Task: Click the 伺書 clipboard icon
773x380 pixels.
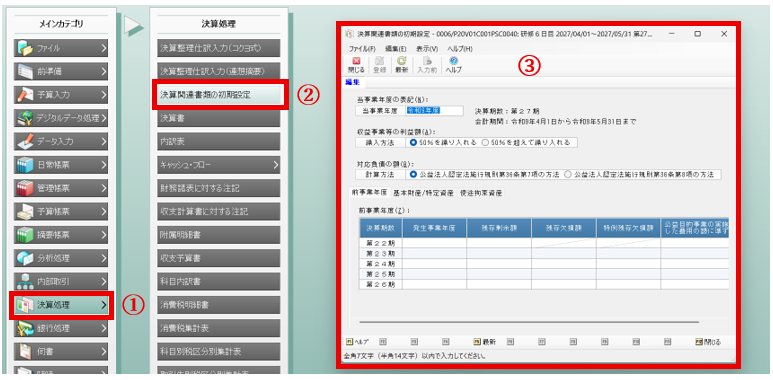Action: [25, 352]
